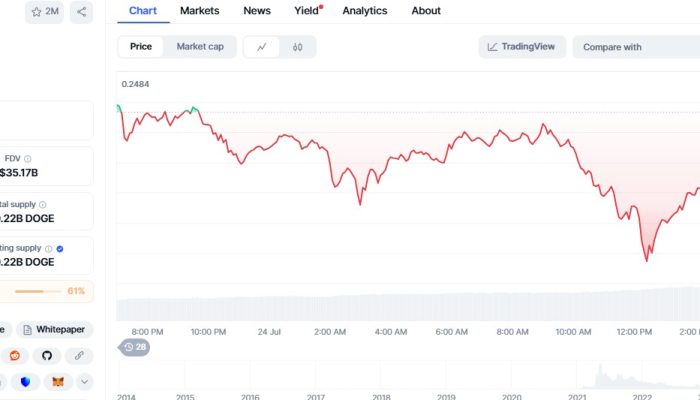Open the Reddit community link icon

point(15,355)
